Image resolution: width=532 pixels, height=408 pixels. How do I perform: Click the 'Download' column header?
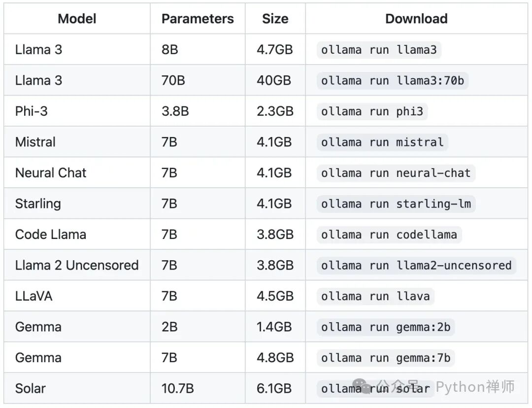point(416,19)
